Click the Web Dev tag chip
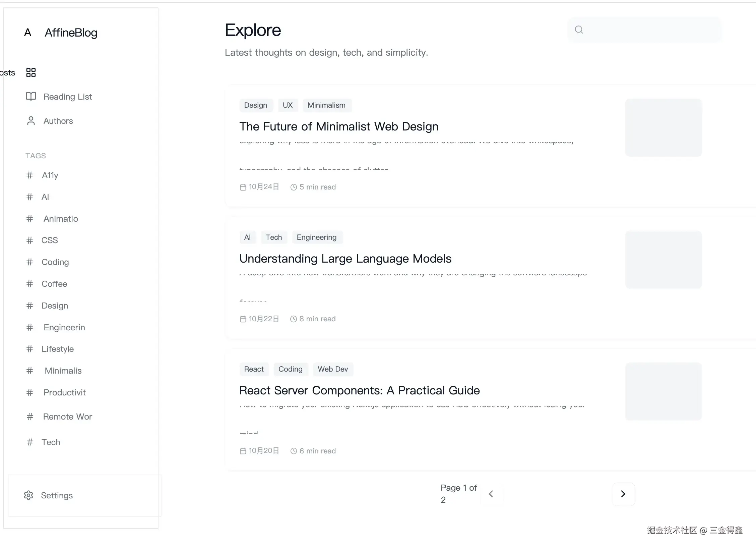Image resolution: width=756 pixels, height=548 pixels. (x=332, y=369)
